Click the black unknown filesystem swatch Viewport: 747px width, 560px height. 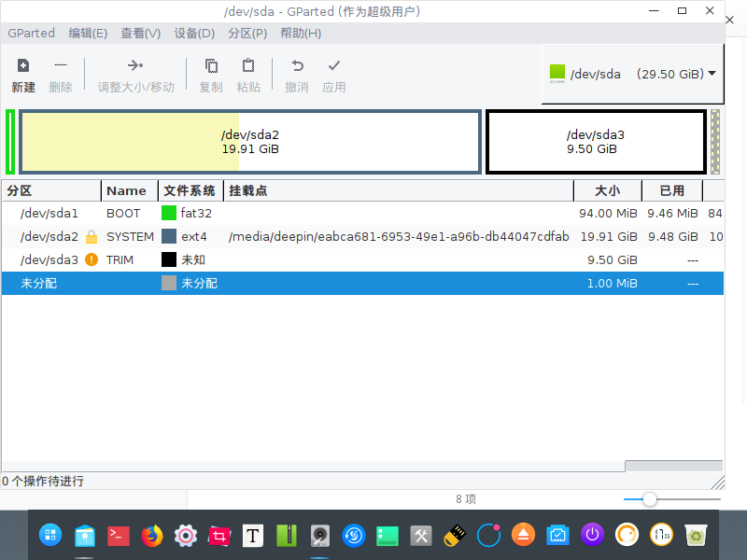[169, 259]
